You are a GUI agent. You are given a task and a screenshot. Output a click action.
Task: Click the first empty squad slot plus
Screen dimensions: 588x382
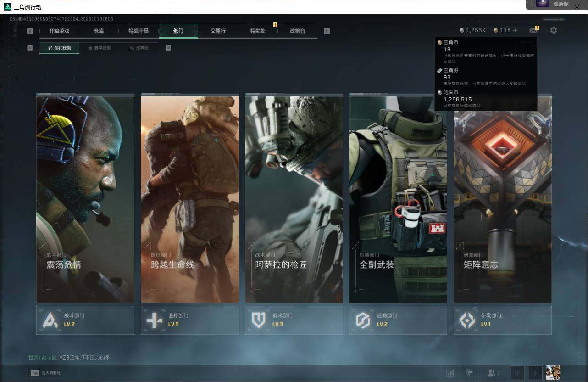point(517,373)
